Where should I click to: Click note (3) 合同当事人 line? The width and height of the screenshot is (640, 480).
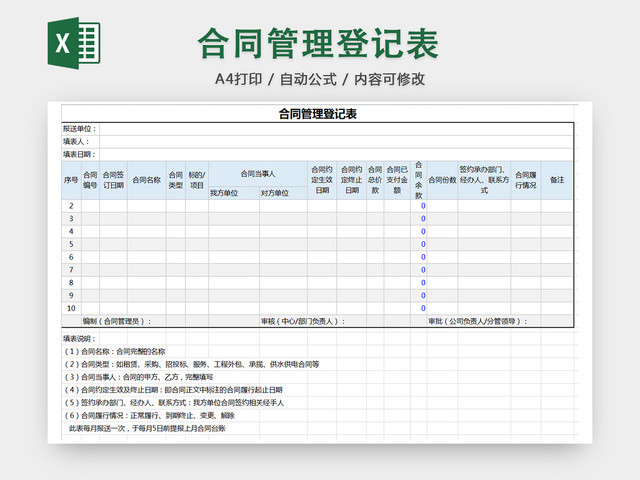[138, 377]
